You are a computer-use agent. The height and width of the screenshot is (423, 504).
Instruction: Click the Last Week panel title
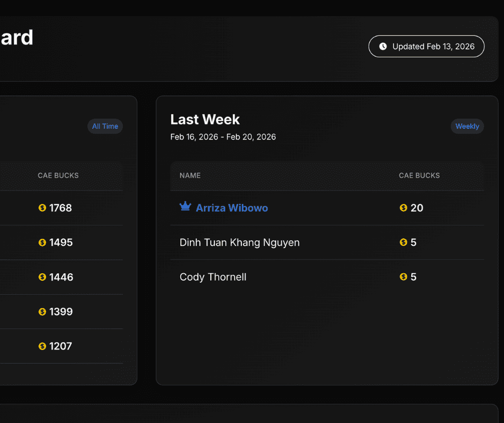pos(205,119)
